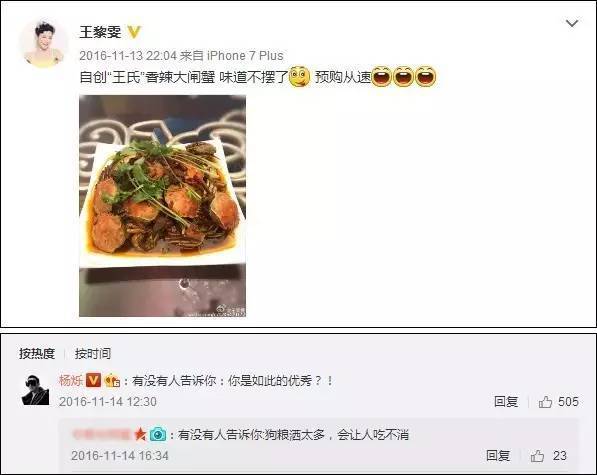
Task: Sort comments by 按热度
Action: point(37,354)
